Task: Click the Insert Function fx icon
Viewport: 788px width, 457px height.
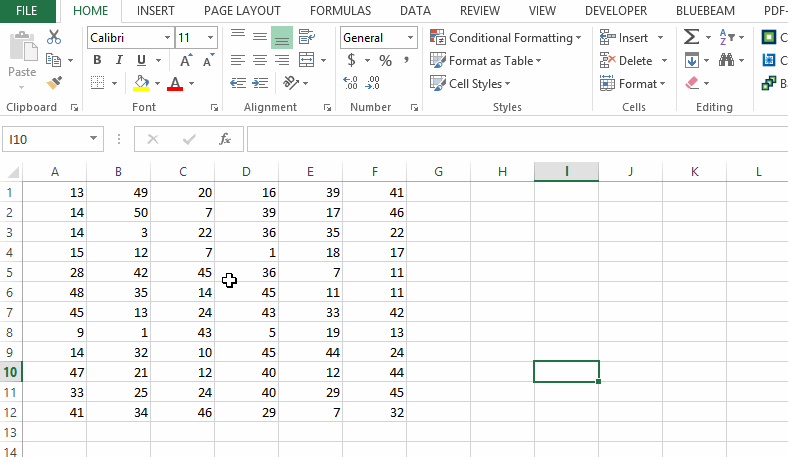Action: [225, 139]
